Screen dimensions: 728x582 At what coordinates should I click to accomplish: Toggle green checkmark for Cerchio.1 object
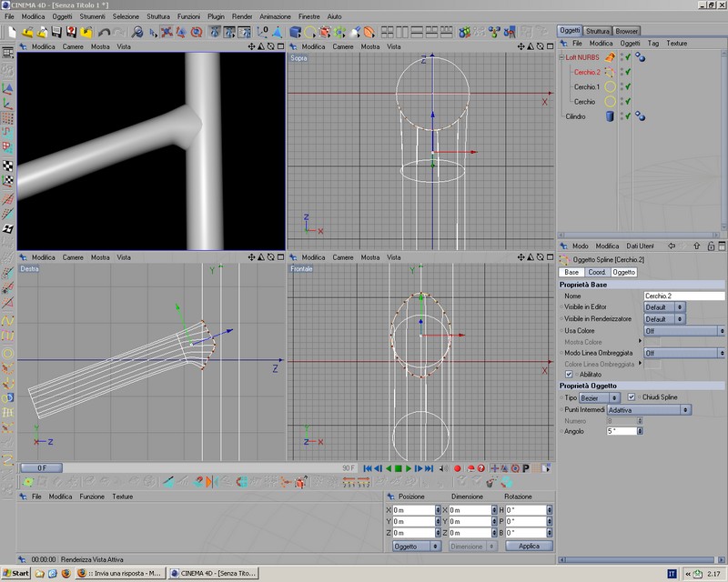pyautogui.click(x=628, y=86)
